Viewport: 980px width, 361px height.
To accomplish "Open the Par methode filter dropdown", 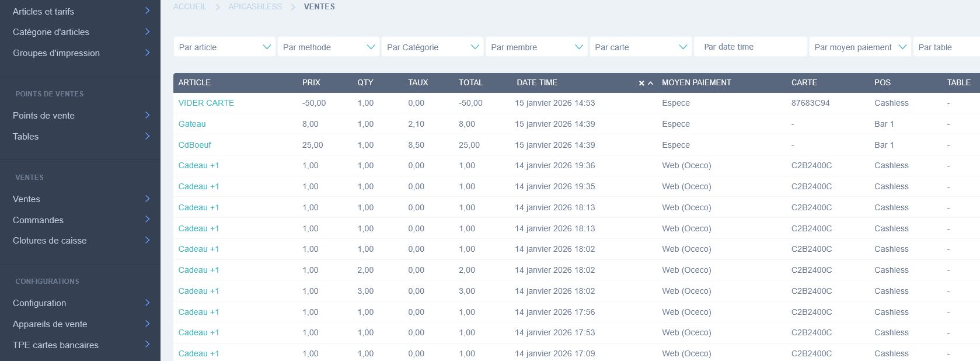I will [x=328, y=47].
